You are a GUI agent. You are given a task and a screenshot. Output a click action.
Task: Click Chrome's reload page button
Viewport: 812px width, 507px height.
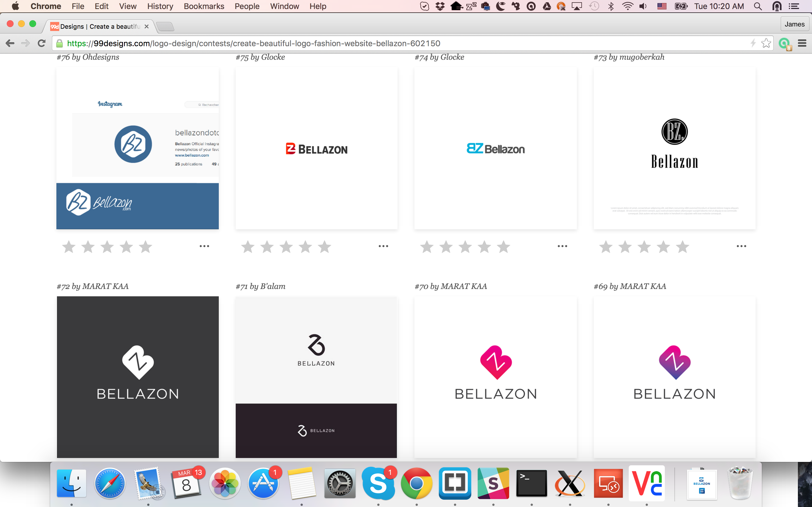point(42,43)
